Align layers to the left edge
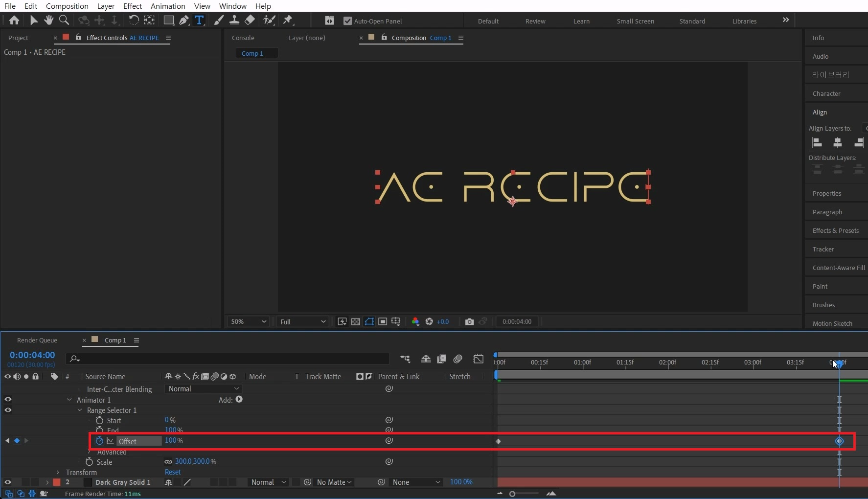 817,143
